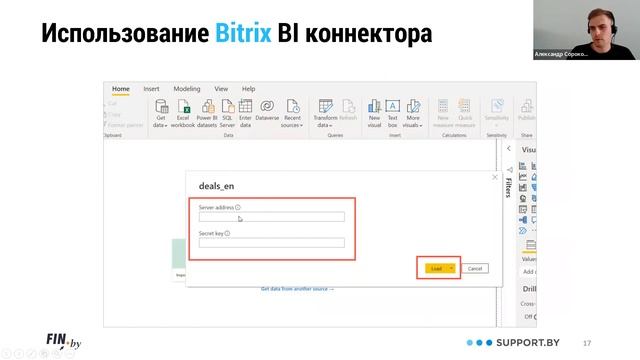Open the Get data ribbon button

pyautogui.click(x=161, y=113)
